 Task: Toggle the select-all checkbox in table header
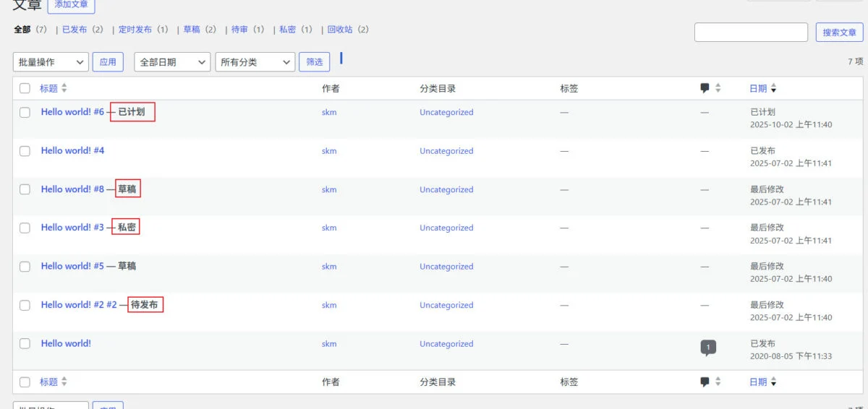pyautogui.click(x=25, y=88)
